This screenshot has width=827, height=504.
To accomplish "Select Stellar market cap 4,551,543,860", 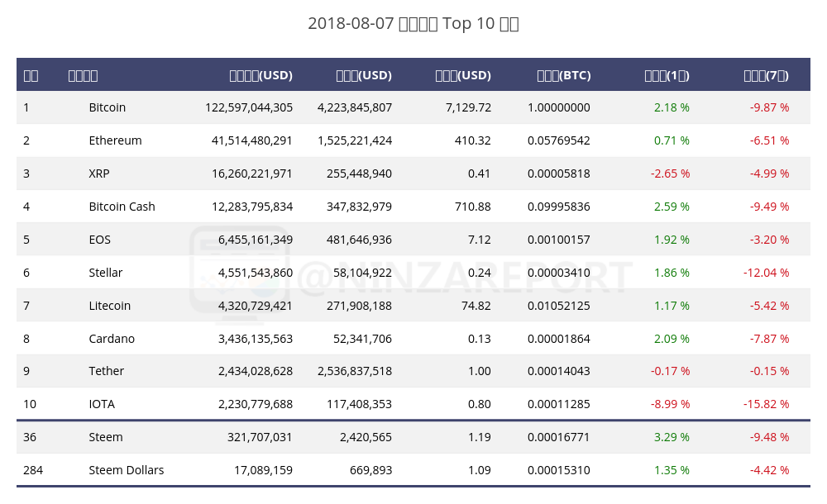I will (x=256, y=273).
